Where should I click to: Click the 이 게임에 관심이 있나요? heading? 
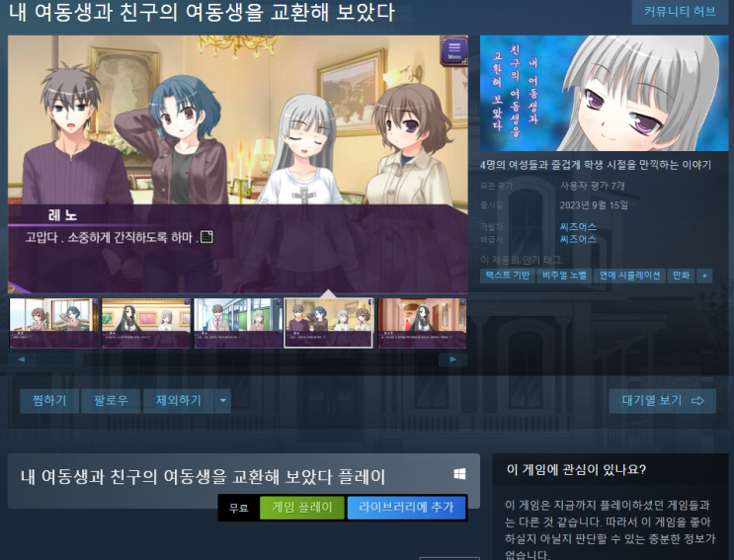(x=576, y=470)
